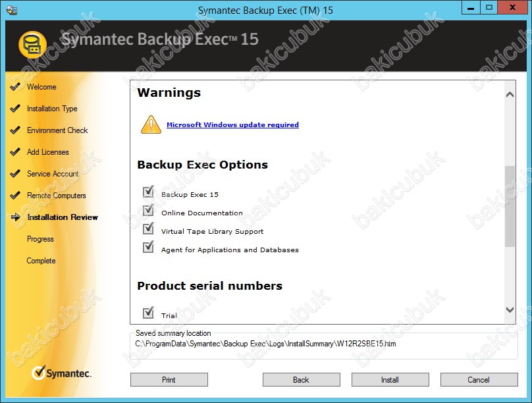Click the Cancel button
Image resolution: width=532 pixels, height=403 pixels.
point(479,379)
